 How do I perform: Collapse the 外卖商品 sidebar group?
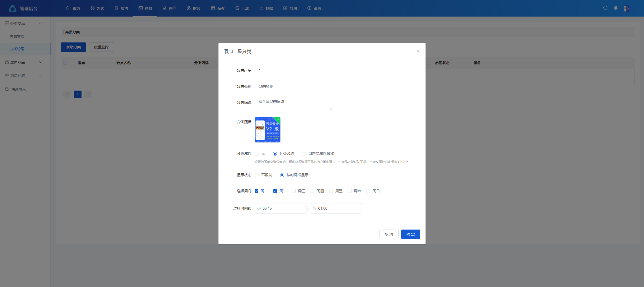(x=40, y=24)
